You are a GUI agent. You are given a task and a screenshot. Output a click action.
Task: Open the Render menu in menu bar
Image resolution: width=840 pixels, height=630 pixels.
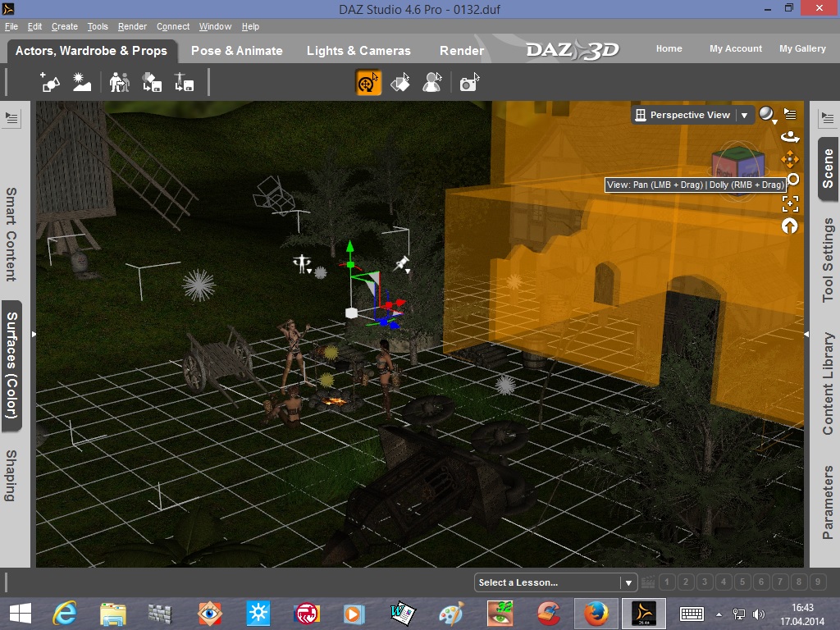point(132,26)
